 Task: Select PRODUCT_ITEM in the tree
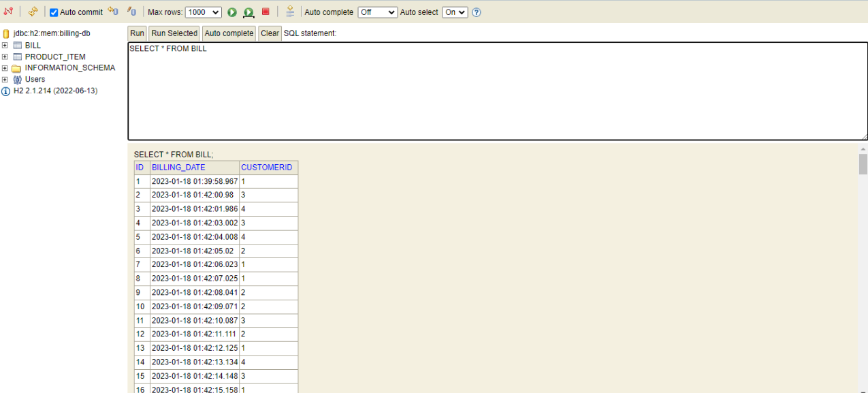coord(55,57)
